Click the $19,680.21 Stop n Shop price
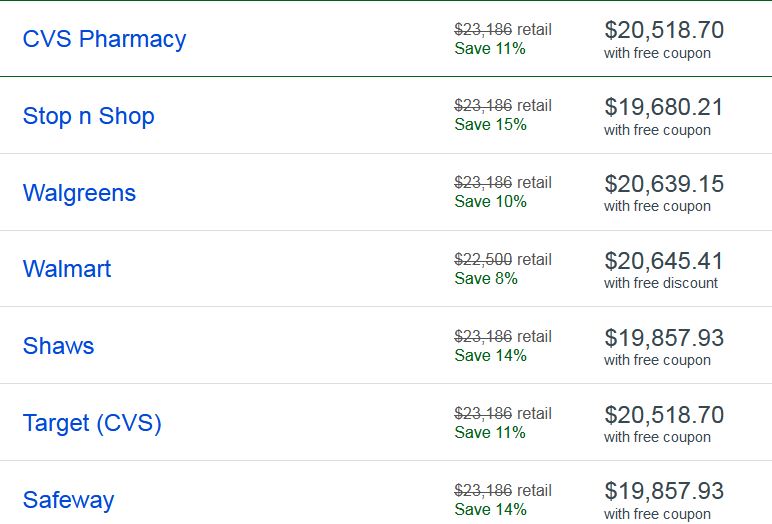 [x=664, y=107]
